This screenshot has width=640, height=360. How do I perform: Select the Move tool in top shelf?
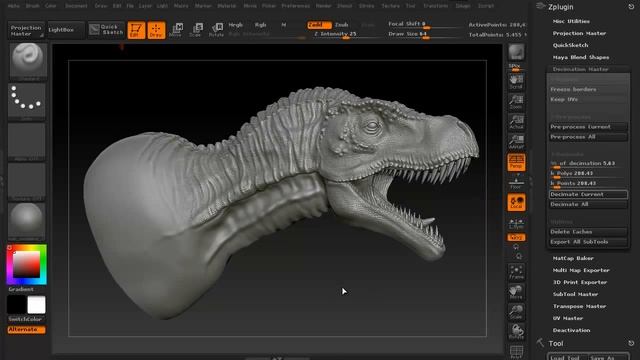tap(176, 30)
